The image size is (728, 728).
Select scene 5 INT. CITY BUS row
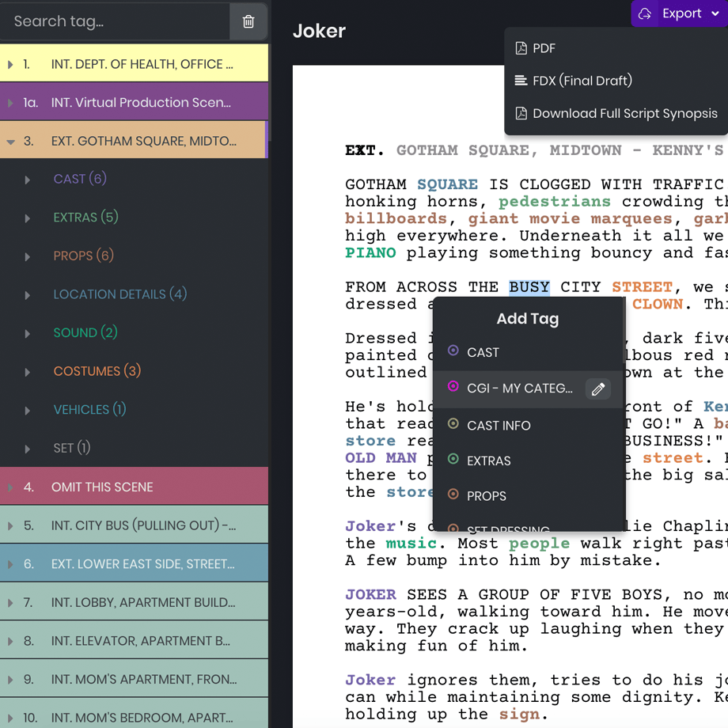135,525
